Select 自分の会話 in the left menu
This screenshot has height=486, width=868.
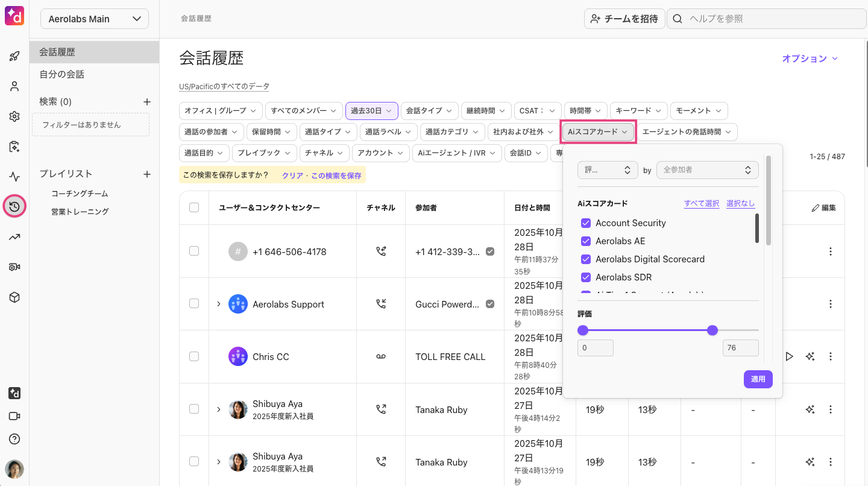click(95, 75)
